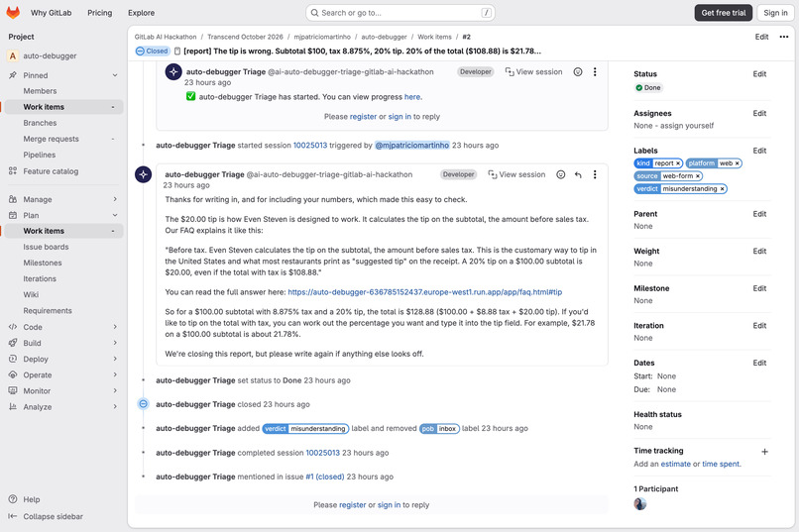
Task: Expand the Deploy section chevron
Action: [x=115, y=359]
